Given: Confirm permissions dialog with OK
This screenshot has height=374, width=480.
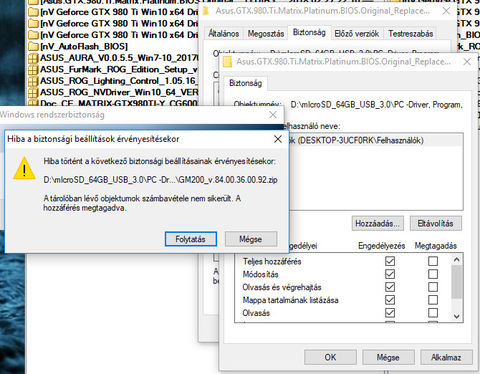Looking at the screenshot, I should coord(330,357).
